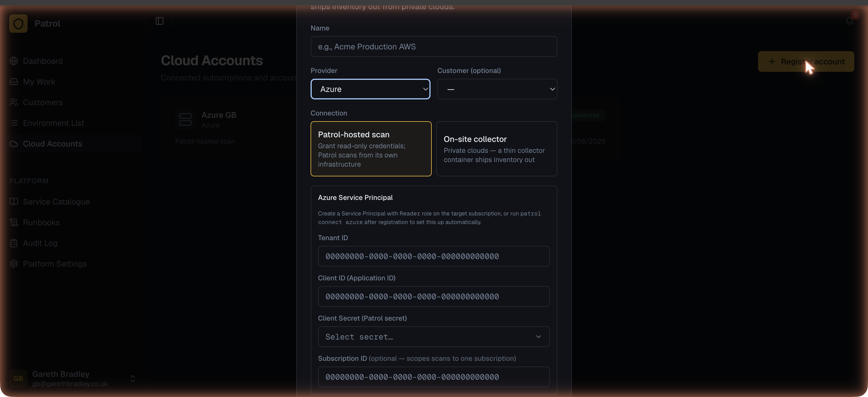Viewport: 868px width, 397px height.
Task: Click the Patrol shield logo
Action: click(18, 24)
